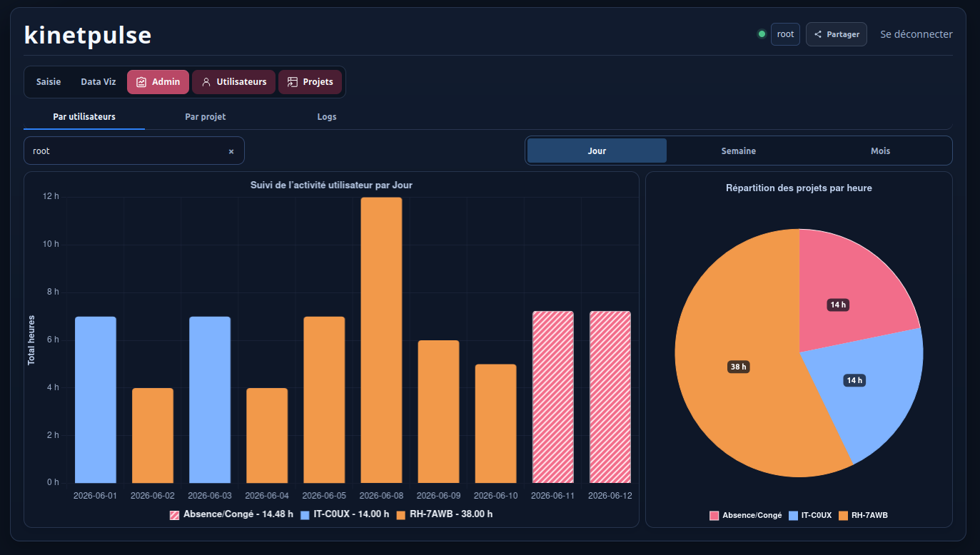Click the 12 h axis label
The width and height of the screenshot is (980, 555).
[x=51, y=196]
